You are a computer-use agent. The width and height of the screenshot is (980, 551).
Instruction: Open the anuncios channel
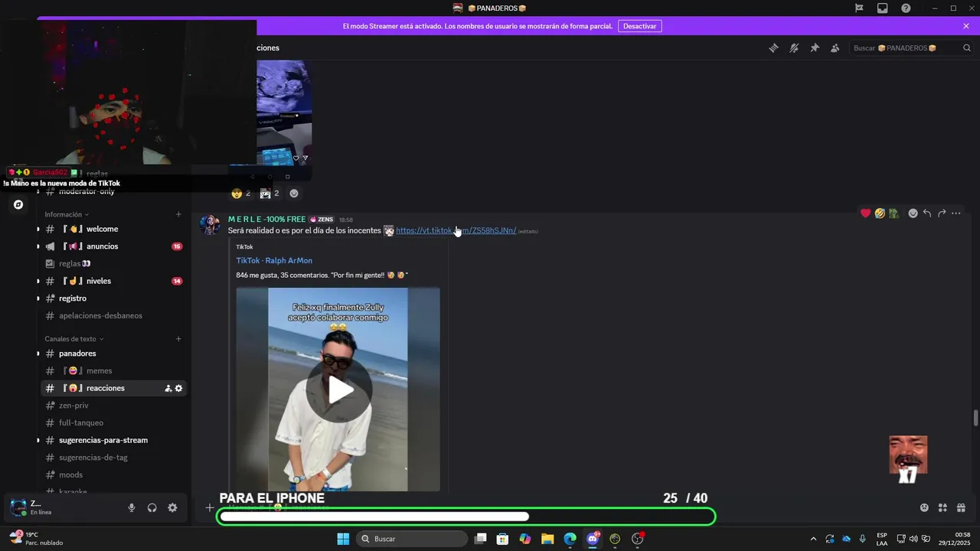click(x=113, y=246)
